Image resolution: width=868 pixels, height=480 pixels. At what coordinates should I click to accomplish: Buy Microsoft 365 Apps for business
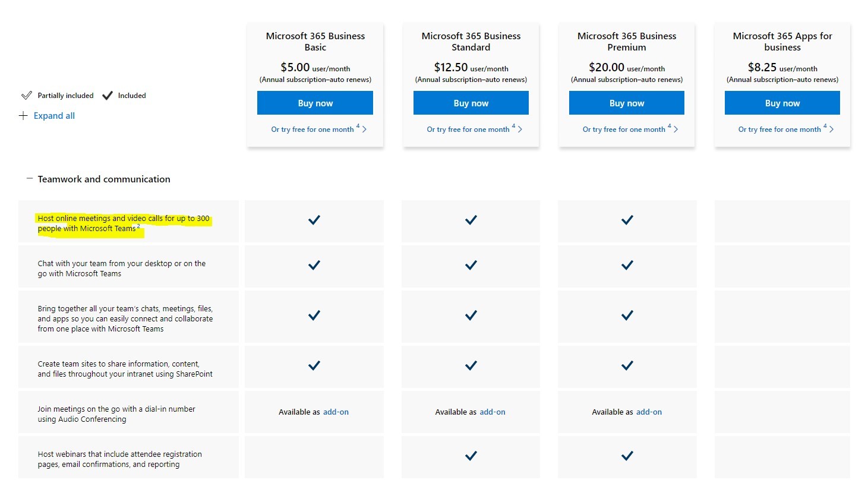click(x=782, y=103)
